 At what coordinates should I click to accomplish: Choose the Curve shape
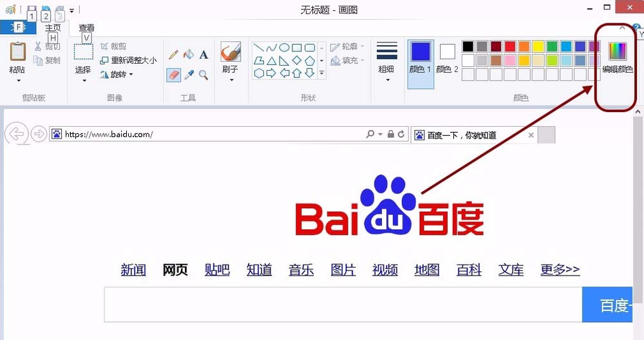coord(271,48)
